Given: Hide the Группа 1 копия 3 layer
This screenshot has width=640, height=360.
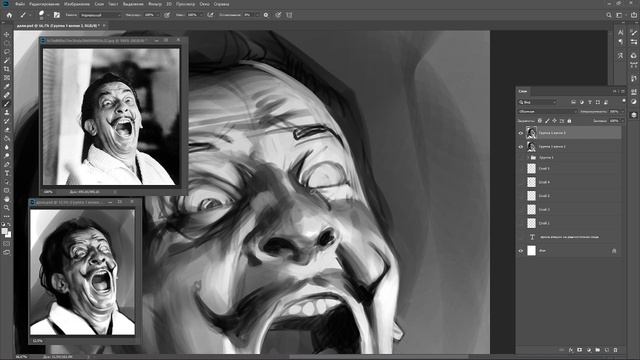Looking at the screenshot, I should click(x=520, y=133).
